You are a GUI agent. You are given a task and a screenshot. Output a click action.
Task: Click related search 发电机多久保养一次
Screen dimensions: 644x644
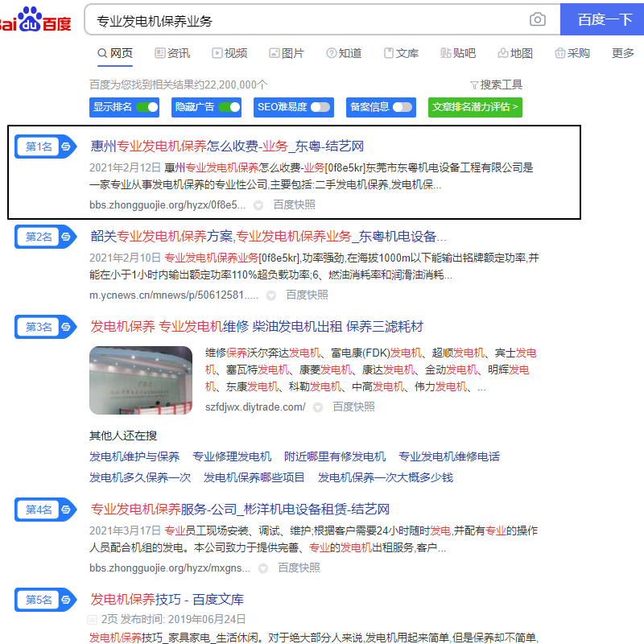pos(140,477)
